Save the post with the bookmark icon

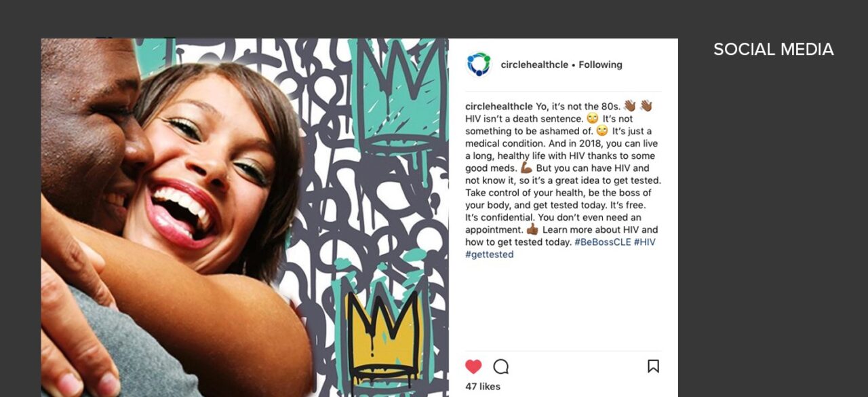pyautogui.click(x=653, y=366)
